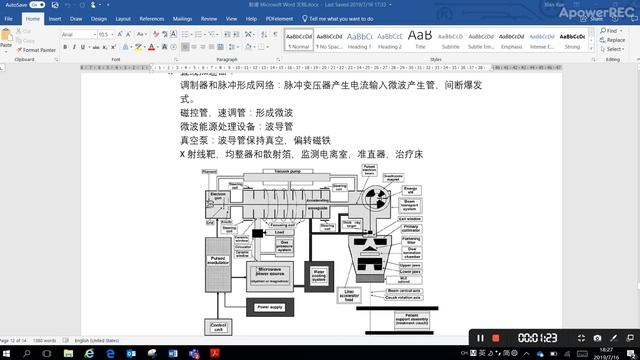Screen dimensions: 640x360
Task: Apply strikethrough formatting
Action: [x=96, y=47]
